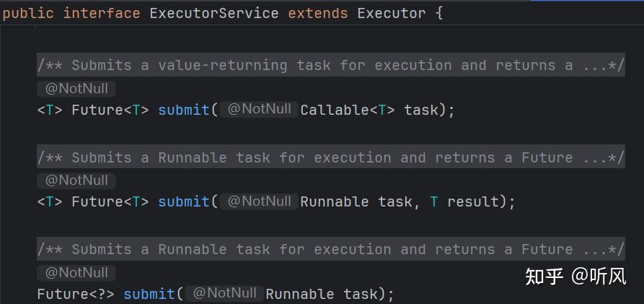Click @NotNull hint before Callable<T> parameter
The height and width of the screenshot is (304, 644).
pos(259,110)
